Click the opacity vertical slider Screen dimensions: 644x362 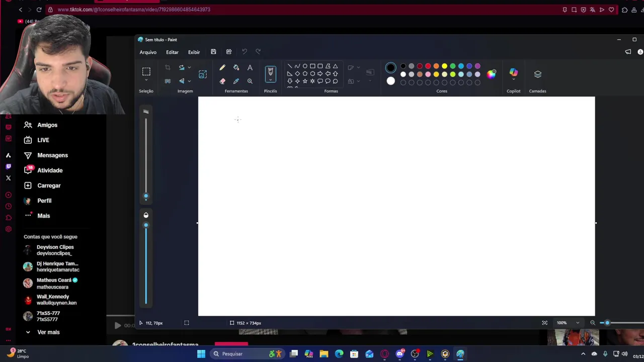[x=146, y=263]
